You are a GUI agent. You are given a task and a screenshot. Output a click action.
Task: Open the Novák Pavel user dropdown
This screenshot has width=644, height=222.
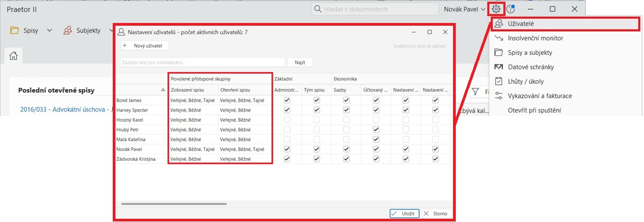point(462,9)
